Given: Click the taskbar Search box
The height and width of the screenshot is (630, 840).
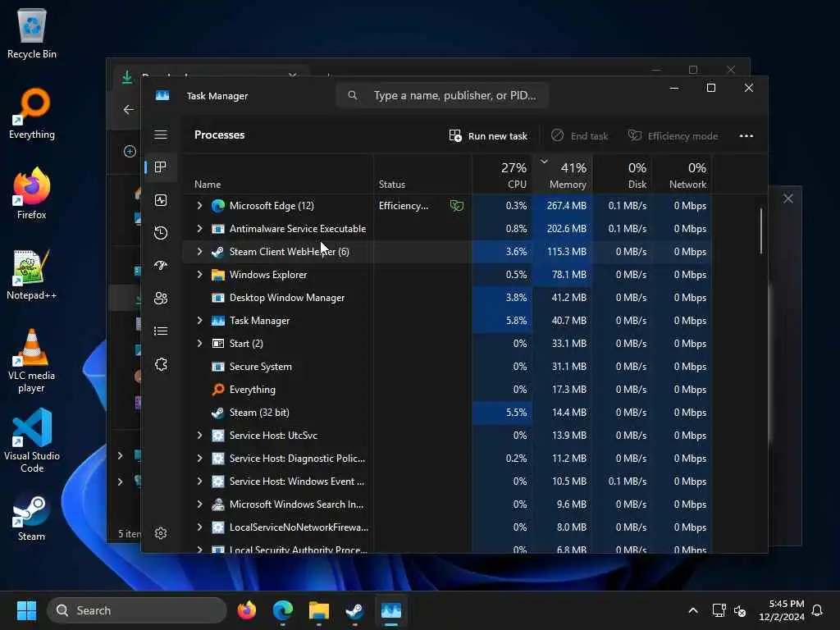Looking at the screenshot, I should coord(137,610).
